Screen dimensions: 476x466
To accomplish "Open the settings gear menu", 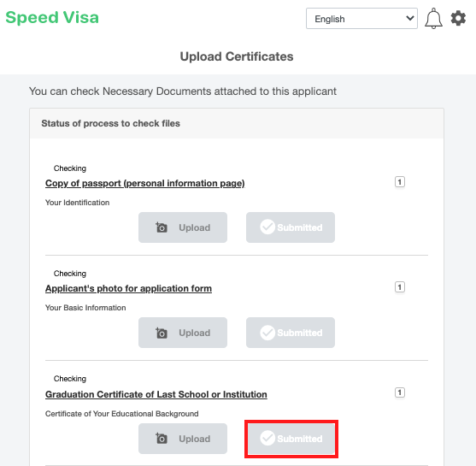I will click(458, 19).
